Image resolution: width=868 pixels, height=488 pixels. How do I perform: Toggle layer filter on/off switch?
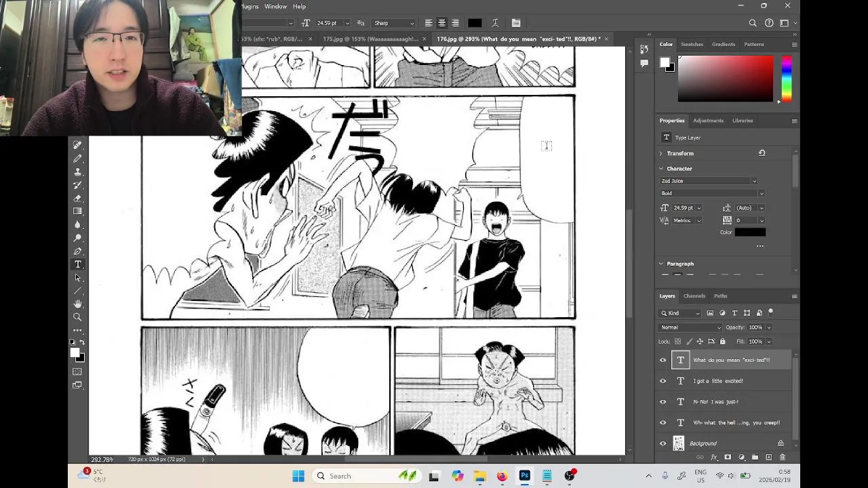[x=771, y=312]
